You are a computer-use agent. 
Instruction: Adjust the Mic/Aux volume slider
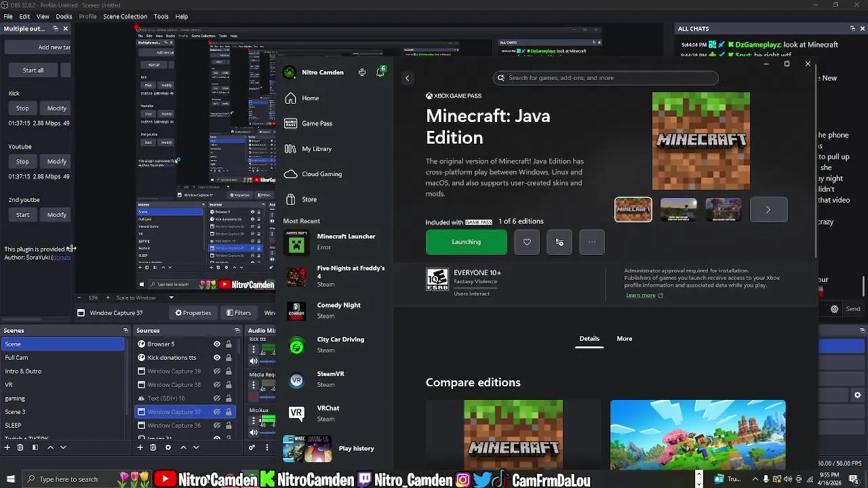[269, 432]
